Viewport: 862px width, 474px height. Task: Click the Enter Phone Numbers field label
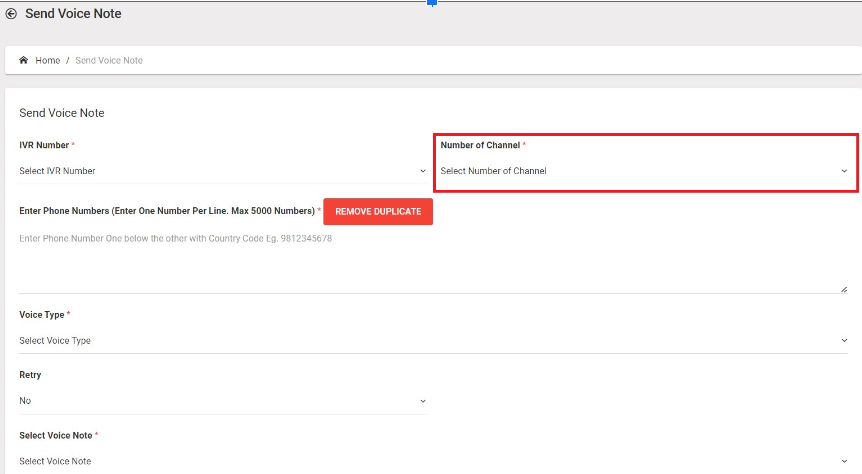coord(167,211)
